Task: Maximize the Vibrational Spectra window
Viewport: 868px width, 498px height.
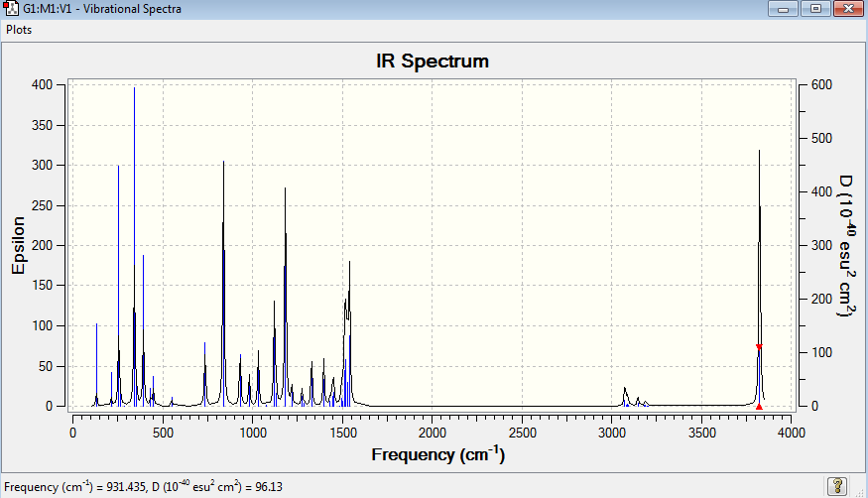Action: (x=815, y=8)
